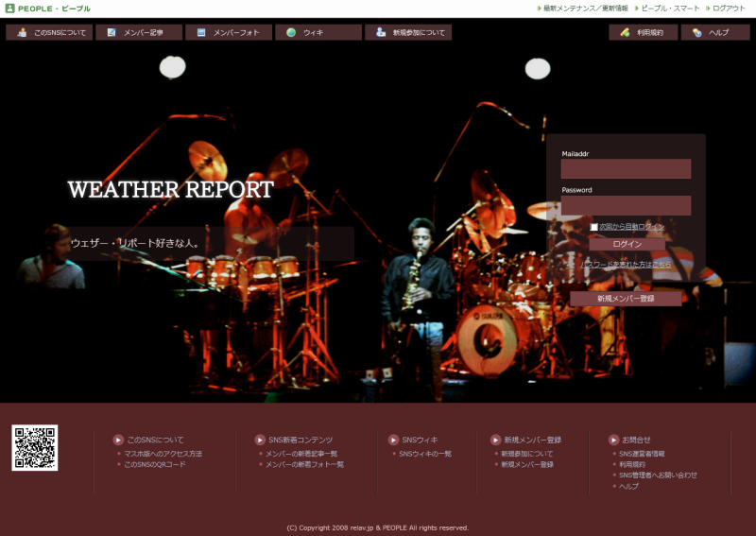The image size is (756, 536).
Task: Click the このSNSについて menu icon
Action: coord(22,32)
